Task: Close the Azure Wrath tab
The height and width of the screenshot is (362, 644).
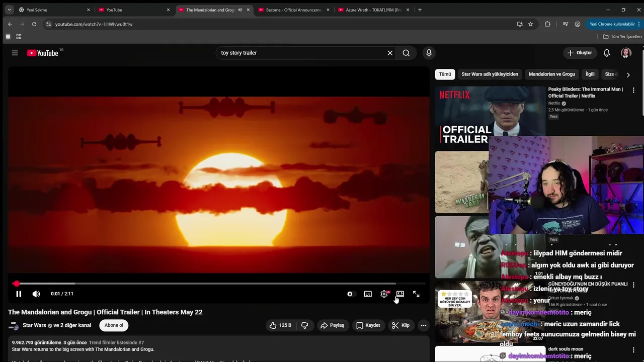Action: (x=408, y=10)
